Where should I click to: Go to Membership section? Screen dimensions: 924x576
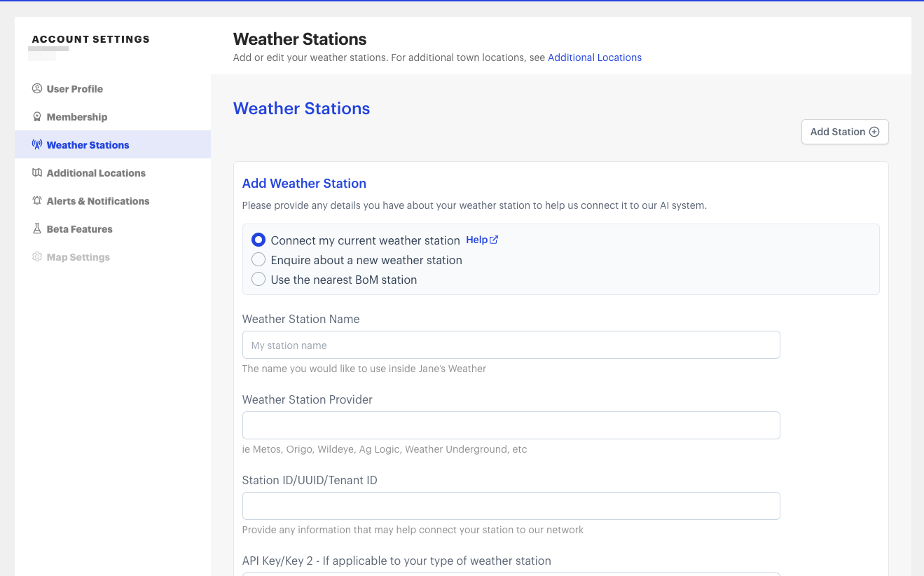113,117
